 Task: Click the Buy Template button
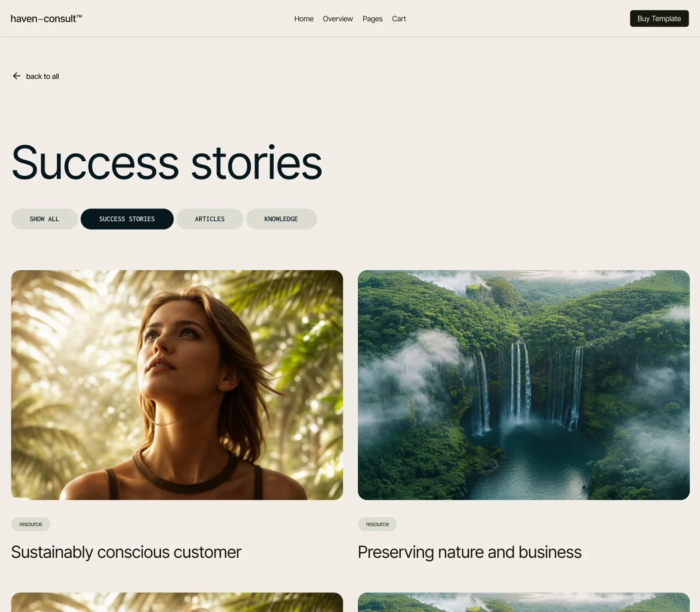659,18
